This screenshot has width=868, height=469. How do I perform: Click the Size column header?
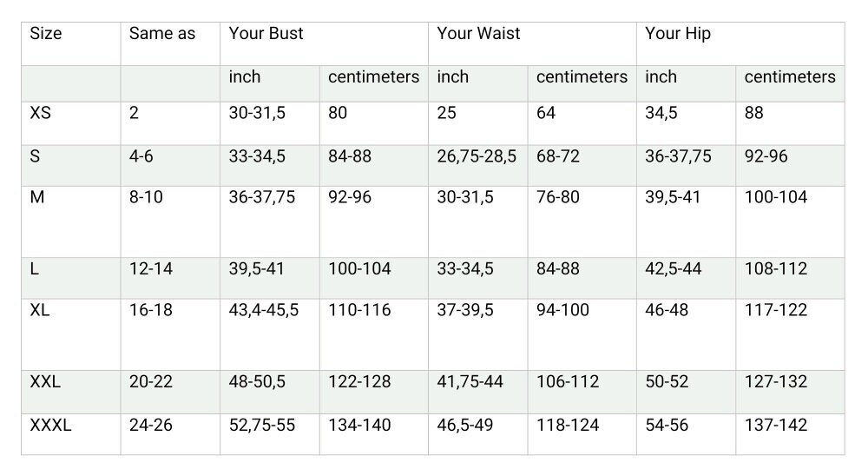coord(45,33)
